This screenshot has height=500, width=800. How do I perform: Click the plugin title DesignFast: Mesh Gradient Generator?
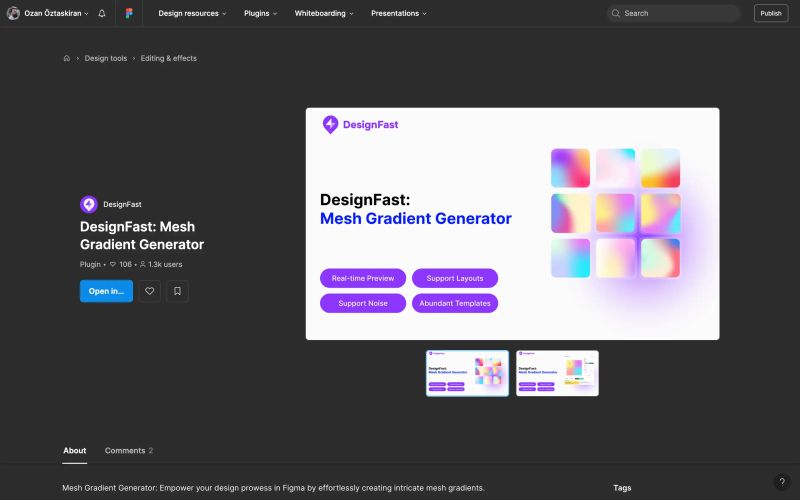(x=142, y=235)
